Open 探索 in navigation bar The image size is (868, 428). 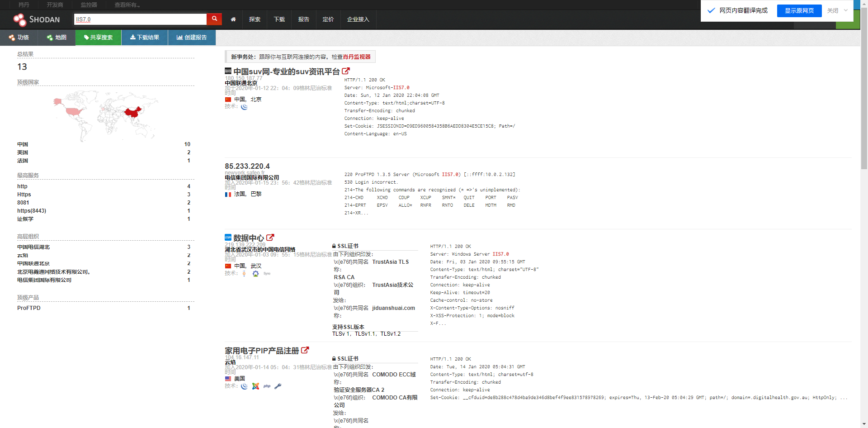[255, 19]
